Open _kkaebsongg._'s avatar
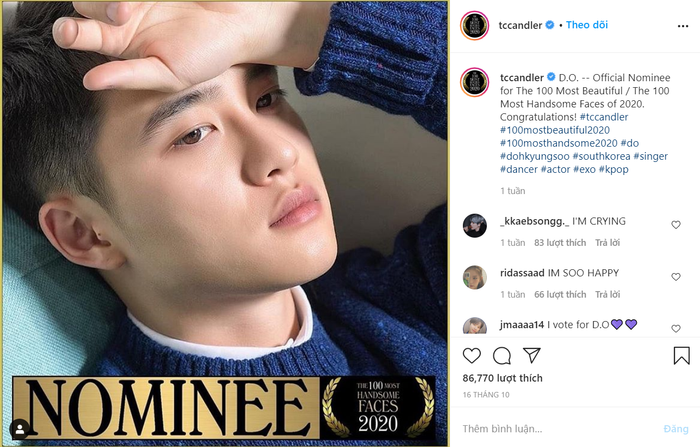Image resolution: width=700 pixels, height=447 pixels. (475, 226)
